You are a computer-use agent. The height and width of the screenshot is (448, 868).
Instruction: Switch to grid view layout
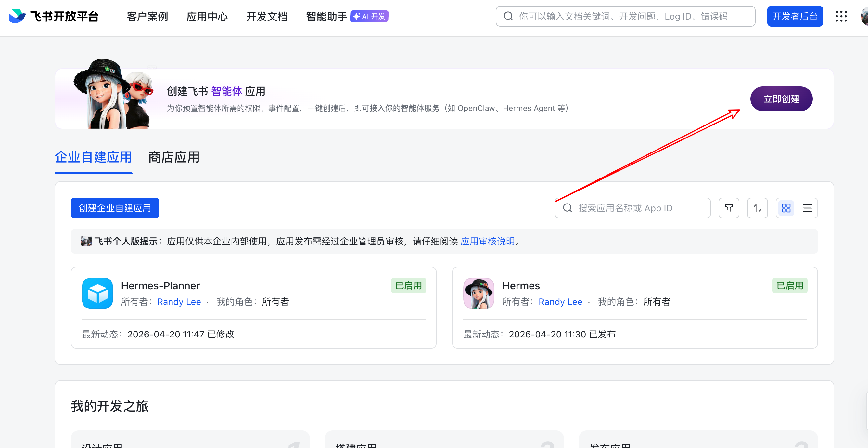point(786,208)
